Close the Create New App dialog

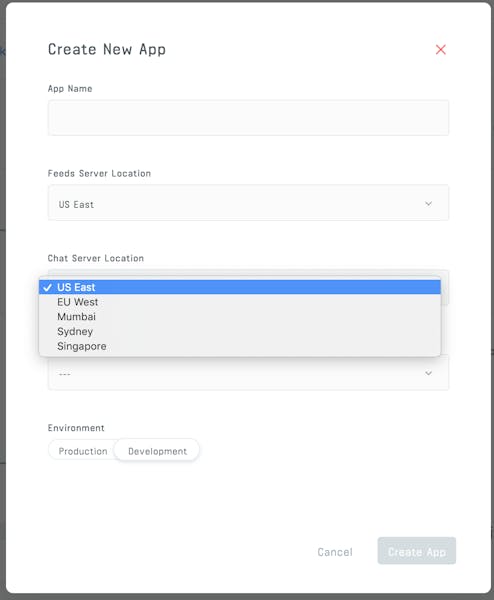[x=440, y=49]
